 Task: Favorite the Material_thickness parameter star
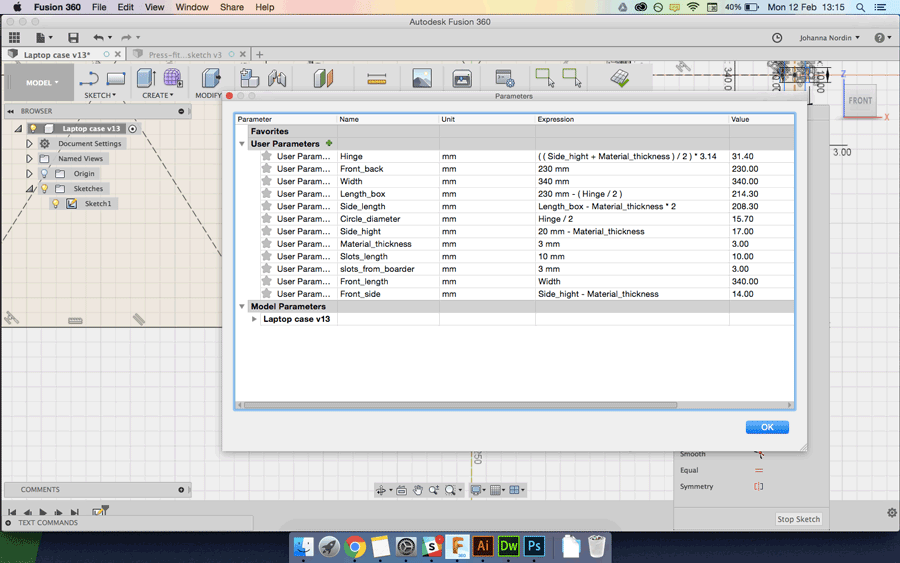tap(266, 243)
